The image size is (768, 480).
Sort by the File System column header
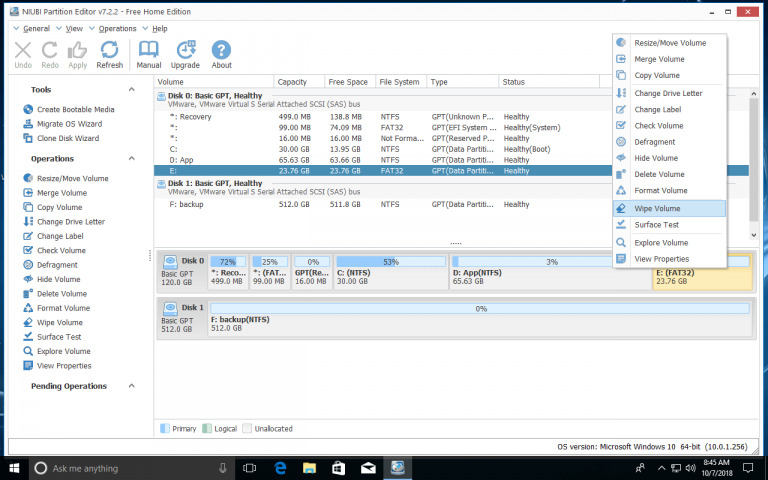[401, 82]
